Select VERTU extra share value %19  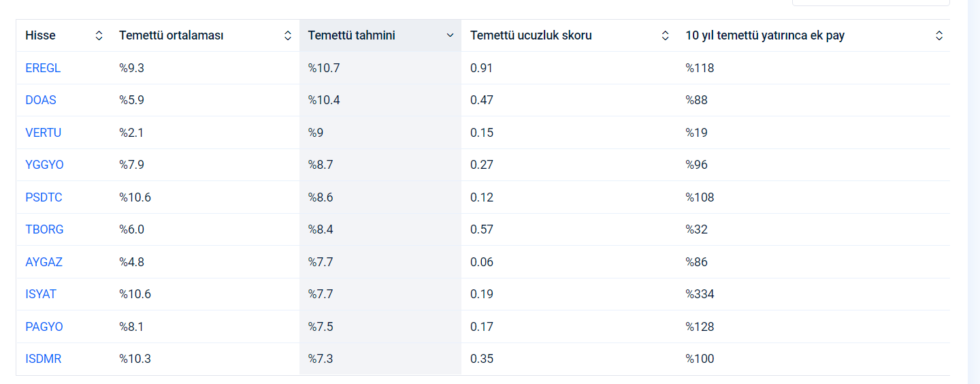697,133
